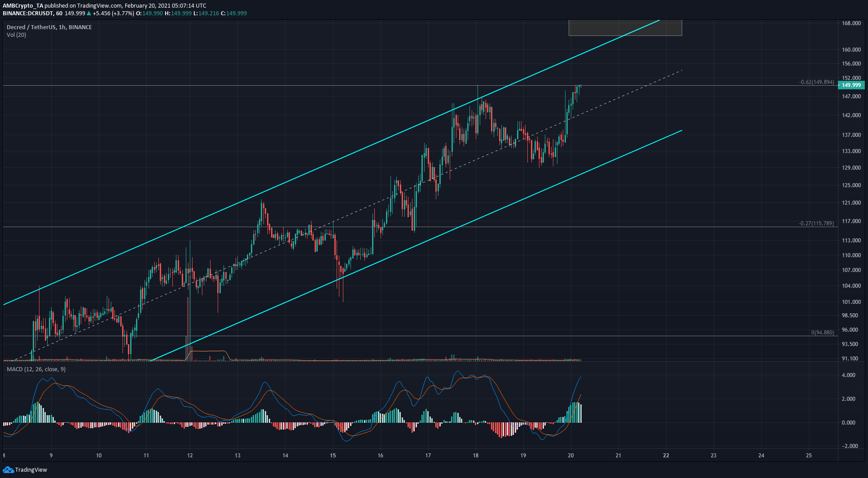The image size is (868, 478).
Task: Click the 110.000 price axis label
Action: (x=851, y=255)
